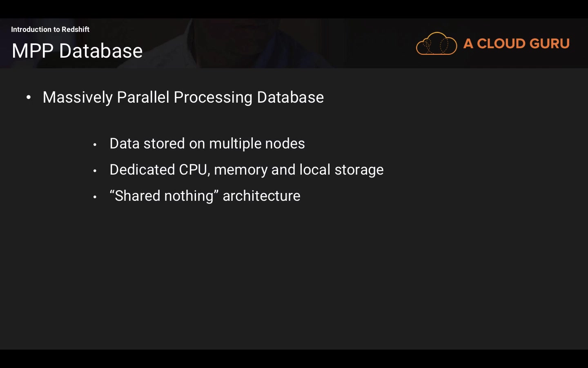Click the word 'architecture' in last bullet
This screenshot has width=588, height=368.
tap(261, 196)
